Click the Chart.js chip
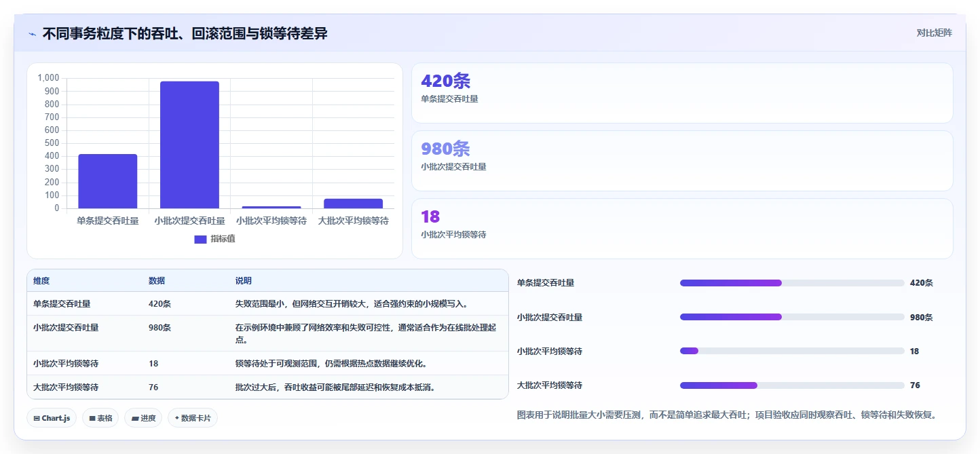This screenshot has height=454, width=980. click(x=52, y=418)
